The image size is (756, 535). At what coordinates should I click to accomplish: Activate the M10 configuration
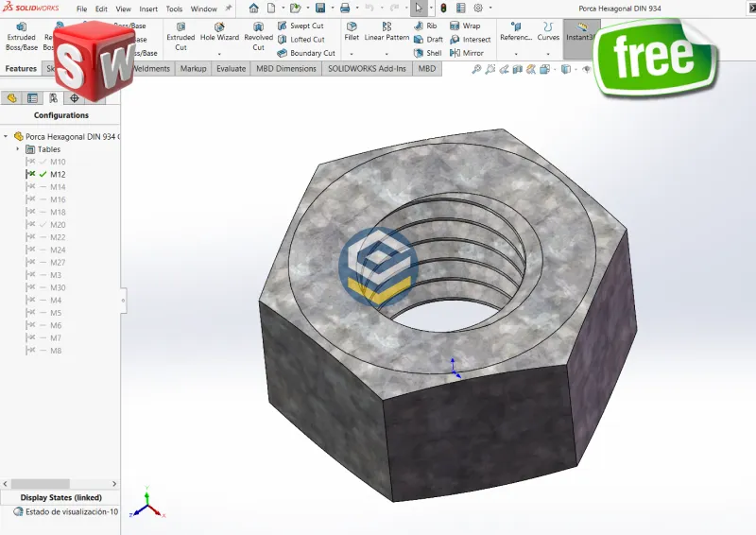pos(58,162)
